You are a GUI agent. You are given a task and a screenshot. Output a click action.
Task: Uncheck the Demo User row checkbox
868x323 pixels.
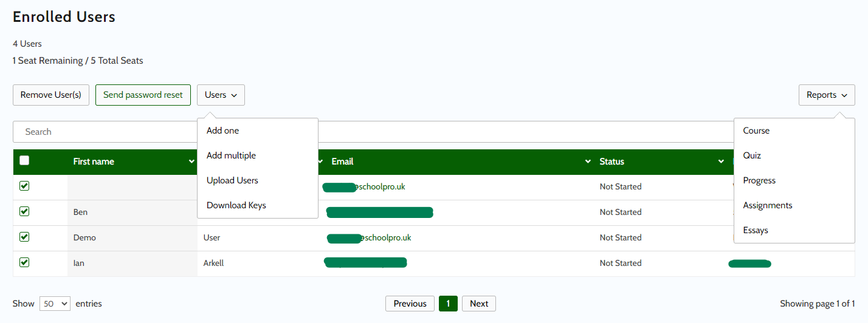tap(24, 237)
